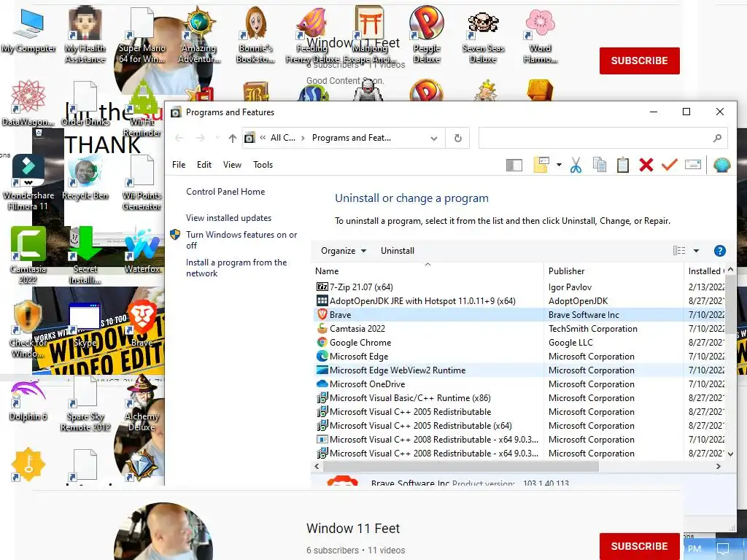This screenshot has width=747, height=560.
Task: Click Install a program from the network
Action: click(236, 268)
